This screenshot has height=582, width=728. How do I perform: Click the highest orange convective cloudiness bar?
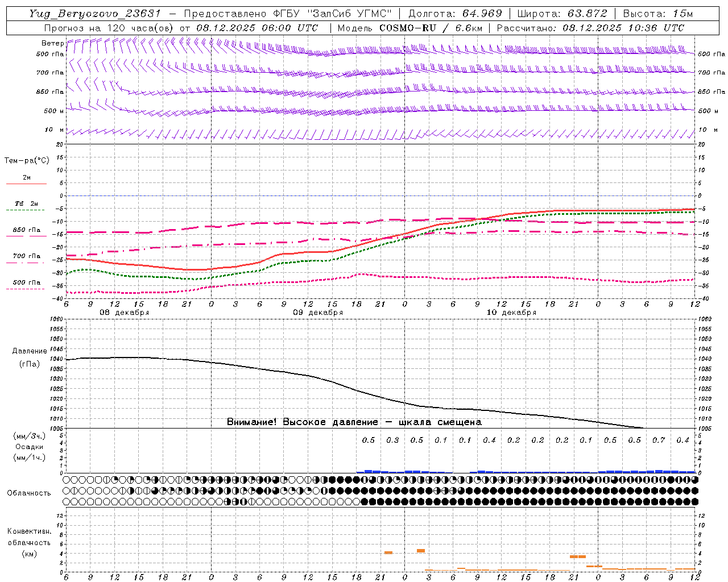[421, 550]
